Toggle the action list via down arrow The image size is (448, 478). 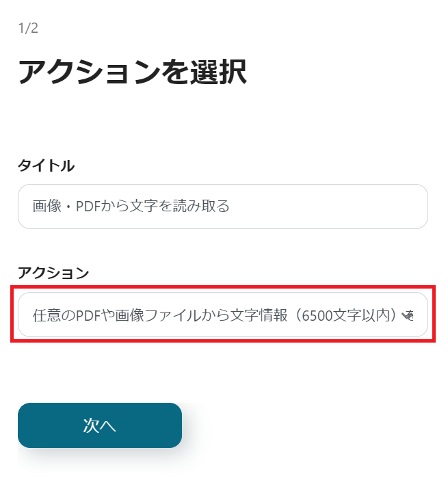pyautogui.click(x=408, y=315)
